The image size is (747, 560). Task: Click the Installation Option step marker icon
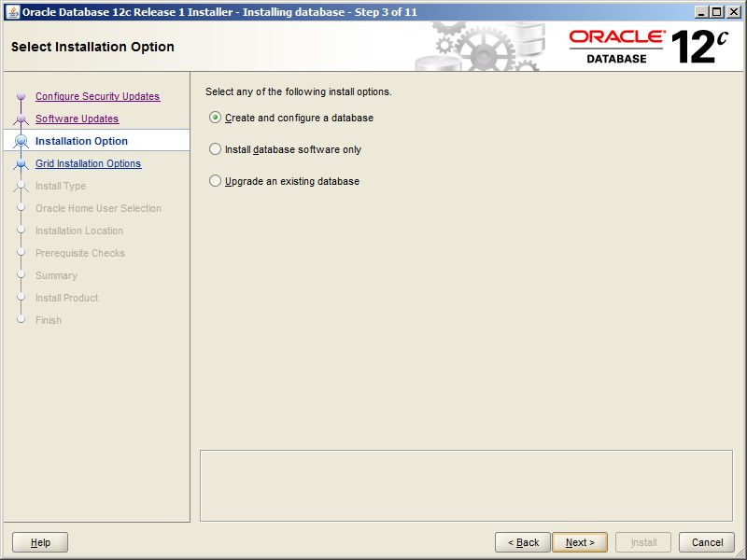pos(21,141)
